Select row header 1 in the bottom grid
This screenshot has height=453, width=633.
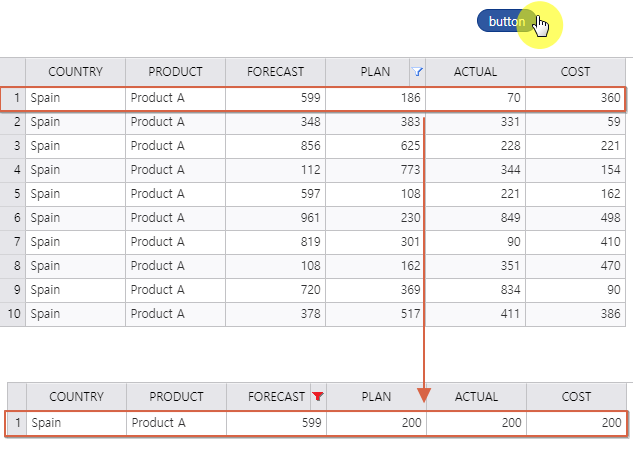(x=16, y=423)
